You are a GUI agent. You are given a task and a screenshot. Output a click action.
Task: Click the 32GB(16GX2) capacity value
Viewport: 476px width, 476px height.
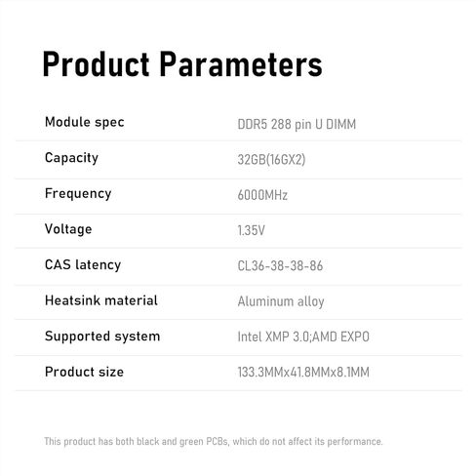point(271,160)
